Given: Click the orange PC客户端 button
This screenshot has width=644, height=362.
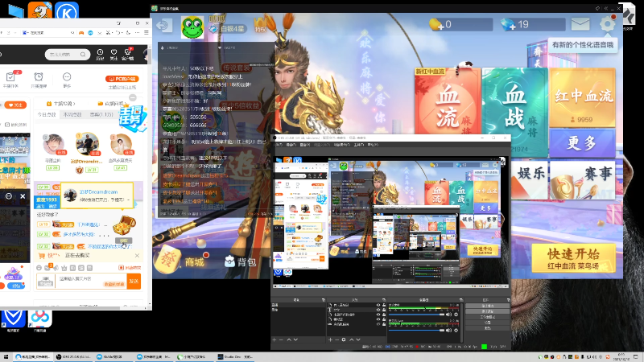Looking at the screenshot, I should [122, 79].
